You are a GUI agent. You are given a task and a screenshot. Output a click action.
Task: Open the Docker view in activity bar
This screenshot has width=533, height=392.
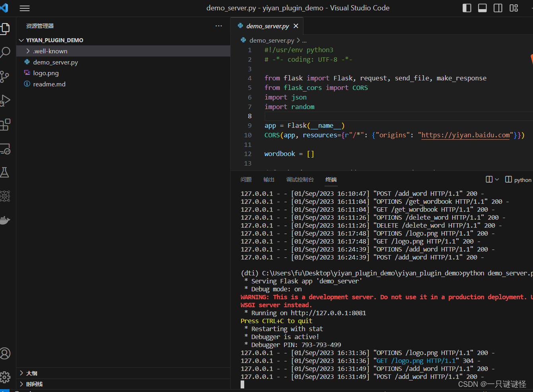click(5, 220)
